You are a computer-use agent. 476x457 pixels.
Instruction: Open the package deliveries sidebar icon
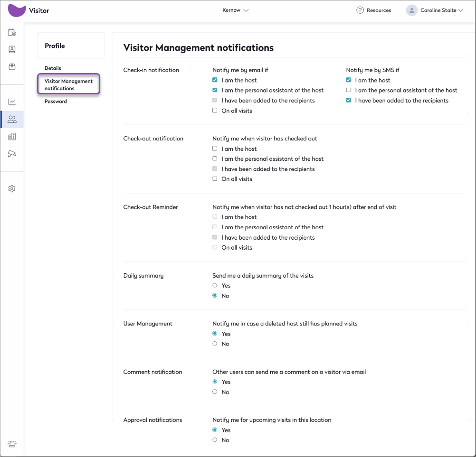(12, 67)
